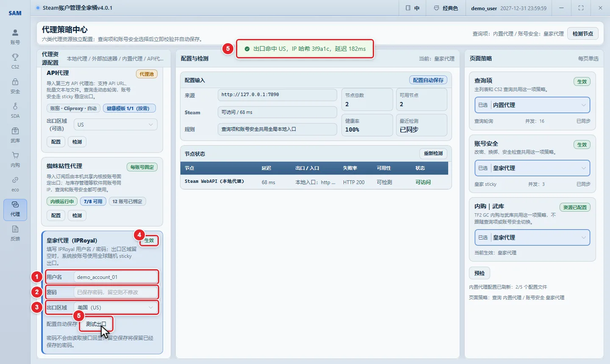This screenshot has width=610, height=364.
Task: Click the 内核运行中 status chip
Action: (62, 201)
